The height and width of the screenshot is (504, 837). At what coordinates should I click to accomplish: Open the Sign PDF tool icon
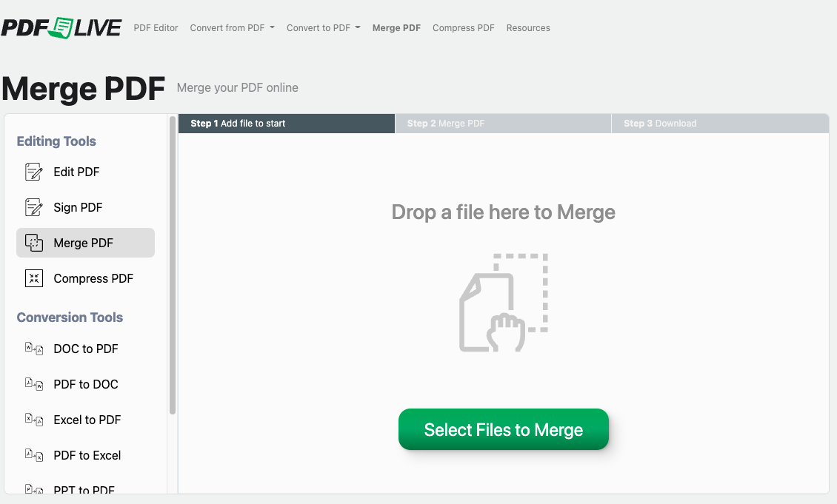(x=33, y=207)
